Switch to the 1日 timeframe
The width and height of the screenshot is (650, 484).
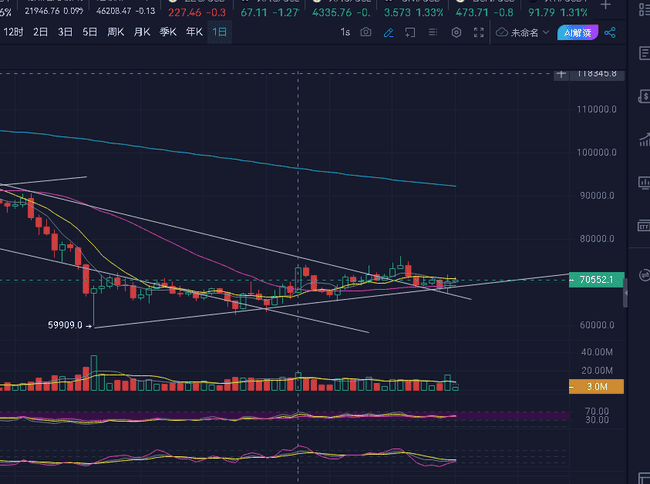click(x=219, y=33)
